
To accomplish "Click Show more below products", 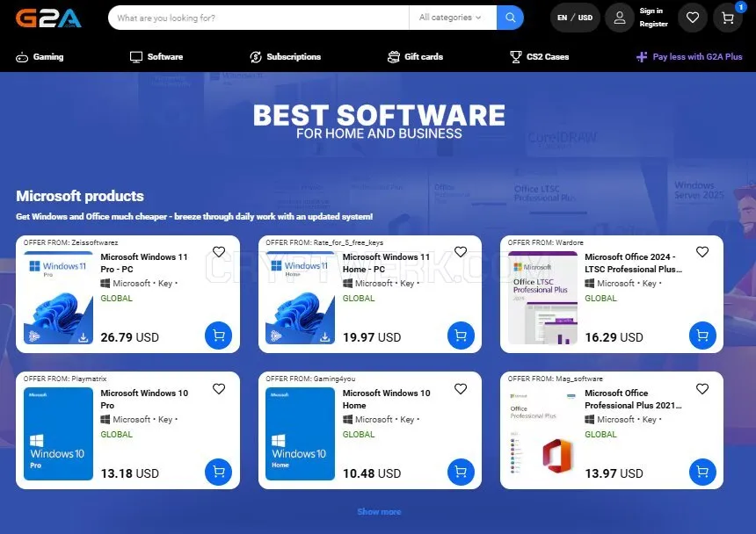I will tap(379, 512).
